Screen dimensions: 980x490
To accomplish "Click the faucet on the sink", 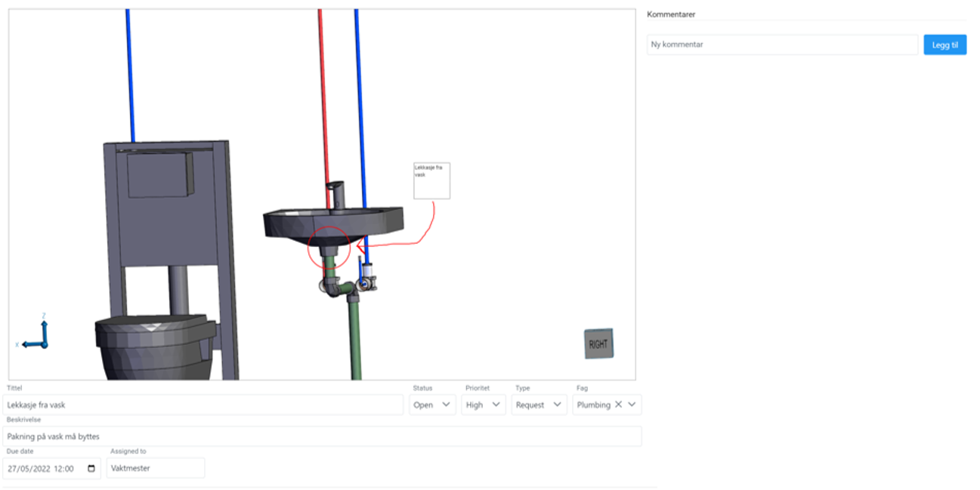I will (337, 195).
